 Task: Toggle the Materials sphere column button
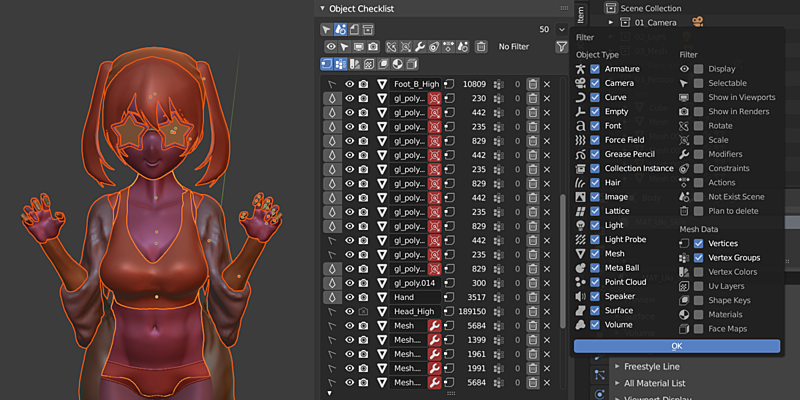tap(398, 64)
